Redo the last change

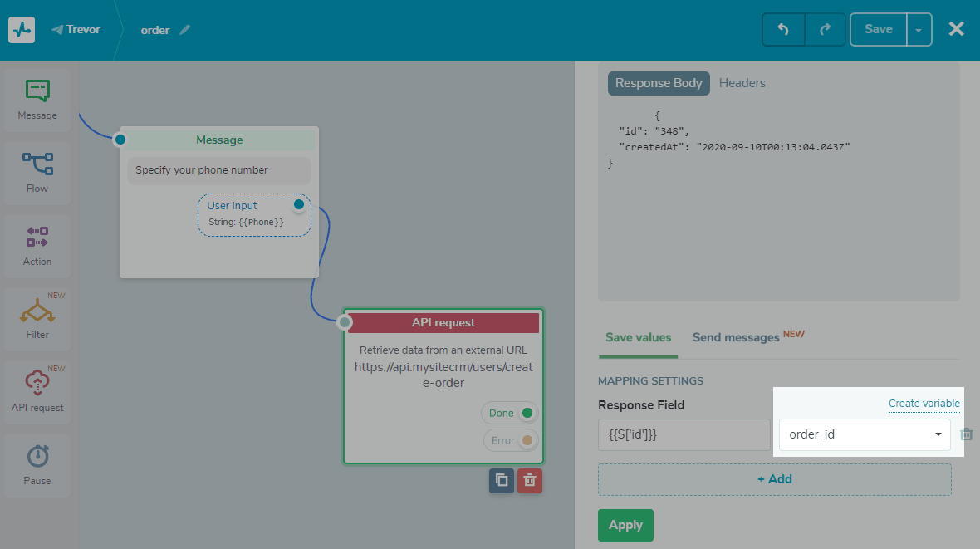[x=825, y=29]
